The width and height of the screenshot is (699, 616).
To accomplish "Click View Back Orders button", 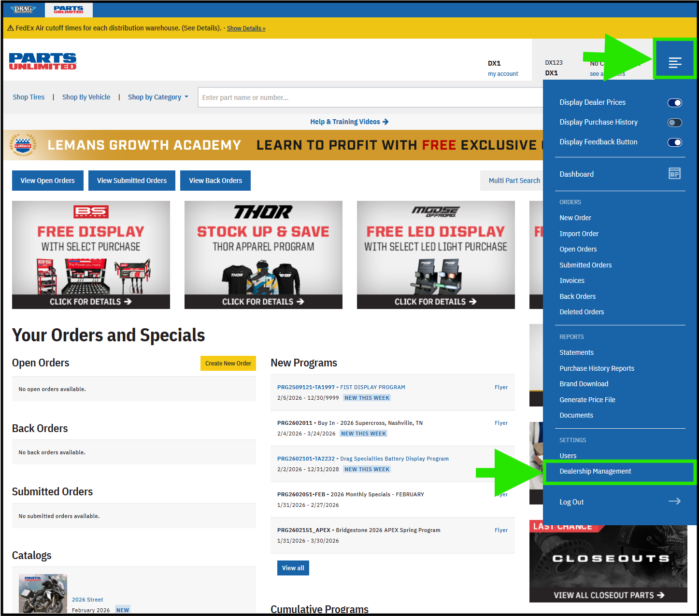I will [x=215, y=181].
